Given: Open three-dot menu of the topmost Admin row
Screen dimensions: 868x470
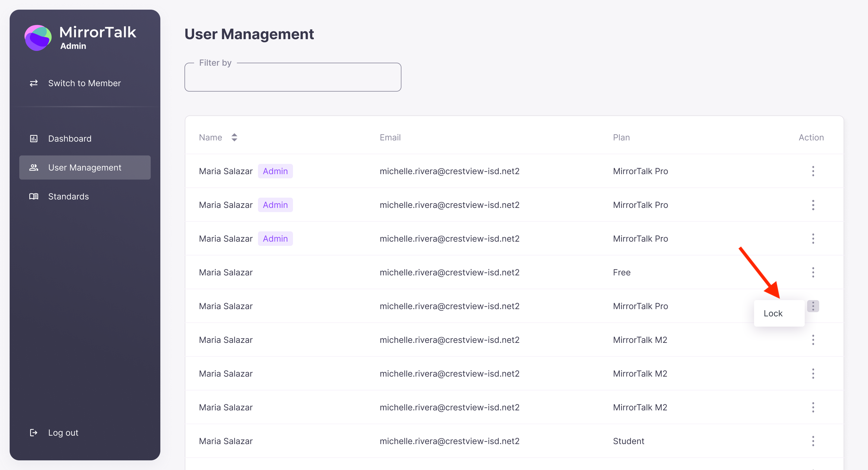Looking at the screenshot, I should pos(813,171).
